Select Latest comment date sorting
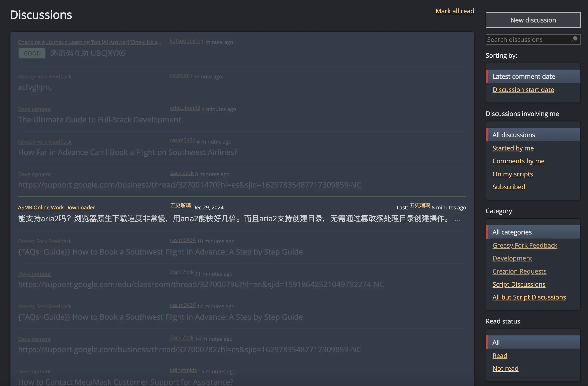Image resolution: width=588 pixels, height=386 pixels. [524, 77]
